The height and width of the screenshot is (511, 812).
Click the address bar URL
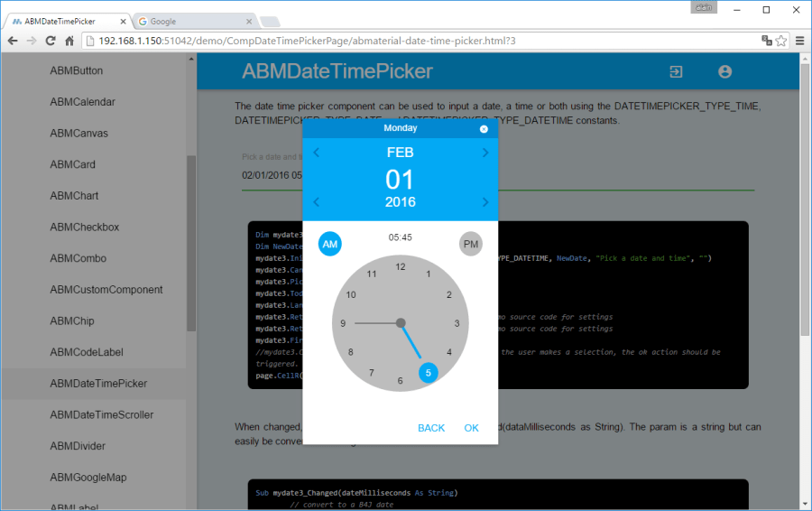[307, 41]
